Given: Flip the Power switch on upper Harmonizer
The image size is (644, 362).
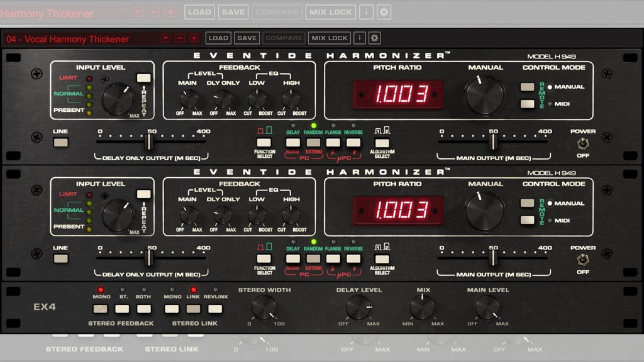Looking at the screenshot, I should click(583, 143).
